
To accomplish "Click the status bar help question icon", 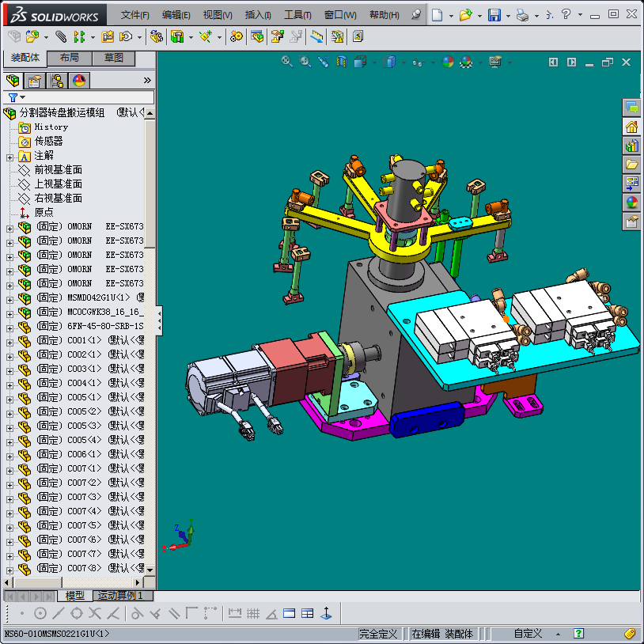I will pos(578,634).
